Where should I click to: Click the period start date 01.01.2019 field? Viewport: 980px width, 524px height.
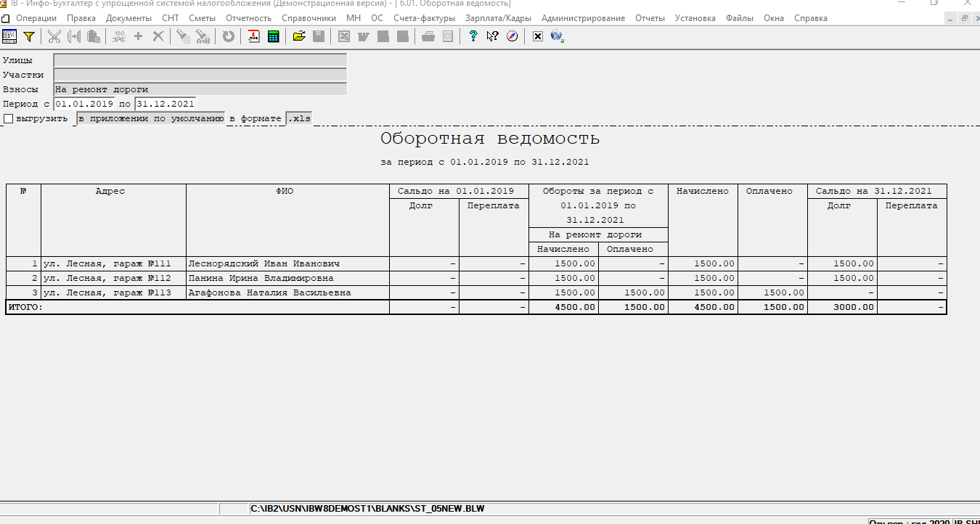click(86, 104)
